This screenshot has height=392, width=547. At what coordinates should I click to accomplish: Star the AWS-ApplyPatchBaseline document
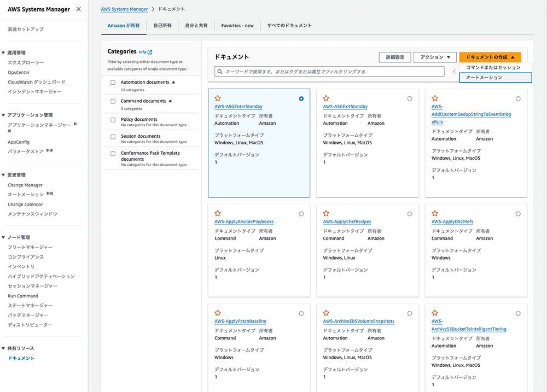pos(218,313)
